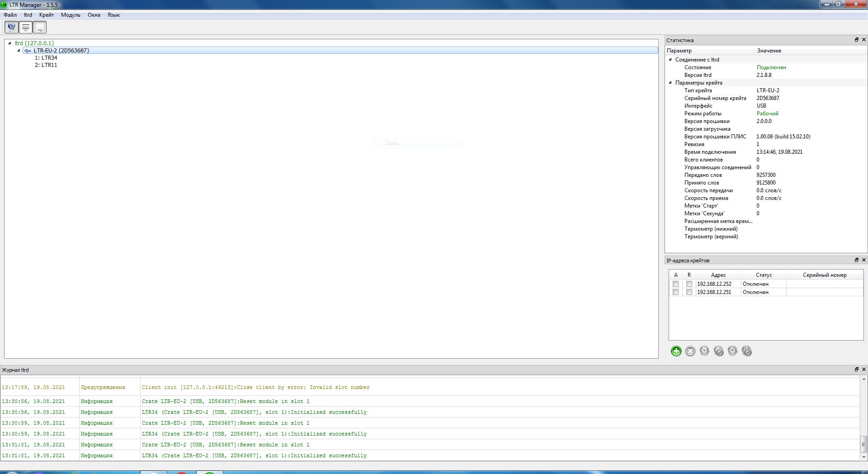The height and width of the screenshot is (474, 868).
Task: Select module 1: LTR34 in tree
Action: coord(46,58)
